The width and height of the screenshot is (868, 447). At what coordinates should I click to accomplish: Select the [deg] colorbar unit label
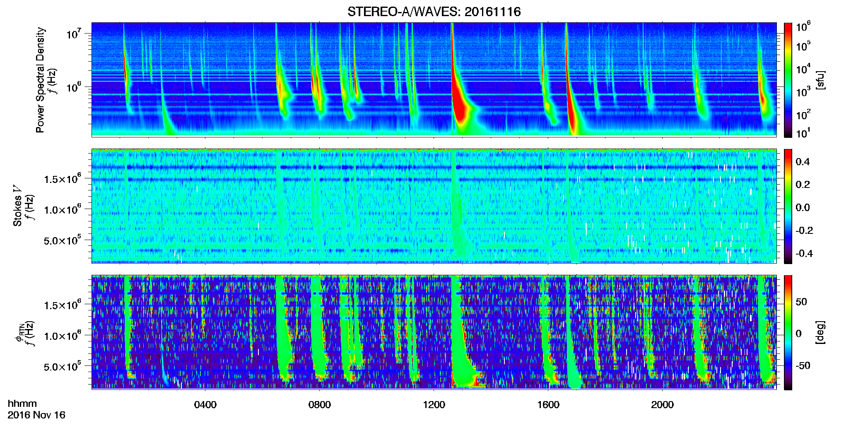point(820,332)
